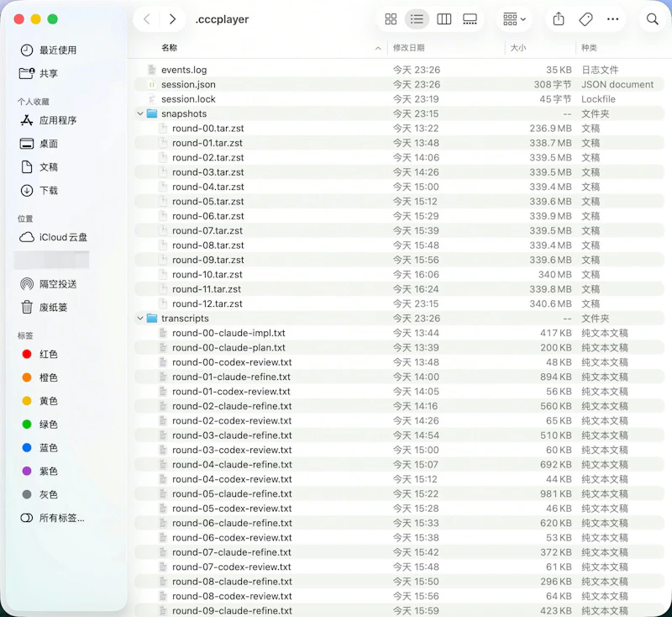Navigate back with the back arrow

[x=148, y=18]
